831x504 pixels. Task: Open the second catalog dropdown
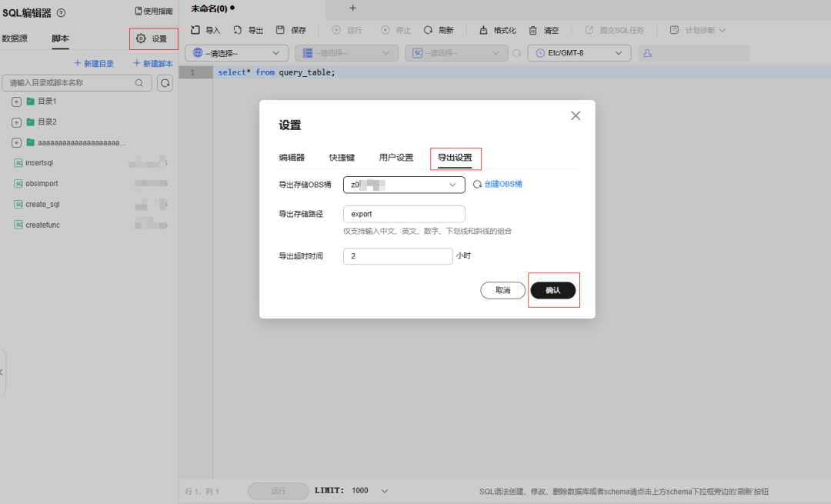click(x=346, y=53)
